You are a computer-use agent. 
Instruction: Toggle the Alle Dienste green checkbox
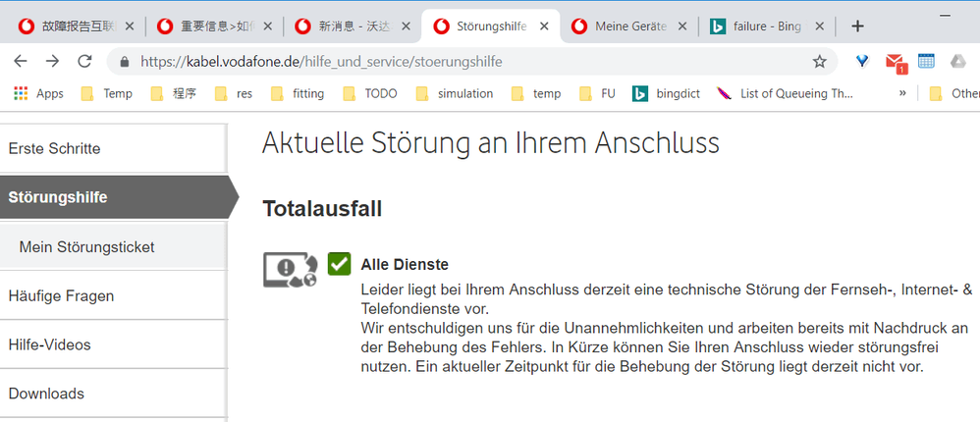(x=340, y=263)
